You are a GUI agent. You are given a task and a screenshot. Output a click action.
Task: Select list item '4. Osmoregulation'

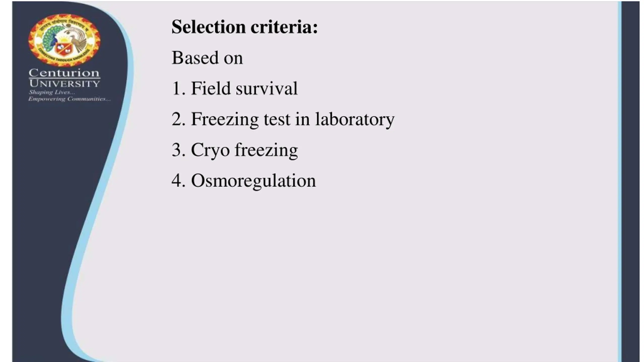click(244, 181)
